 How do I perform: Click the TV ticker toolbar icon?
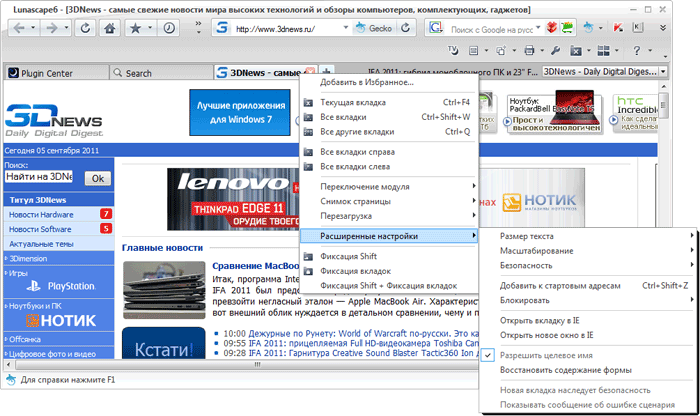[453, 50]
